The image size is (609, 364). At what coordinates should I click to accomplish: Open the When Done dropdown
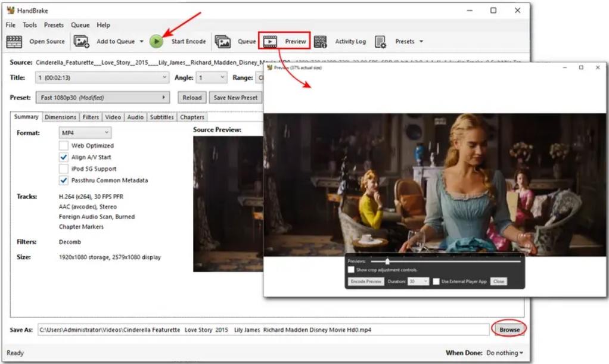(505, 353)
